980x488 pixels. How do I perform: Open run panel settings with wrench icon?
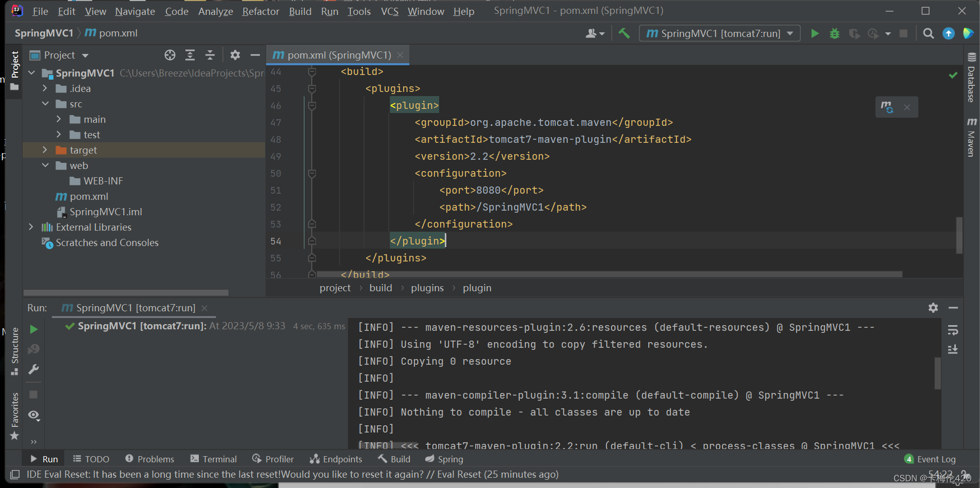[x=934, y=308]
